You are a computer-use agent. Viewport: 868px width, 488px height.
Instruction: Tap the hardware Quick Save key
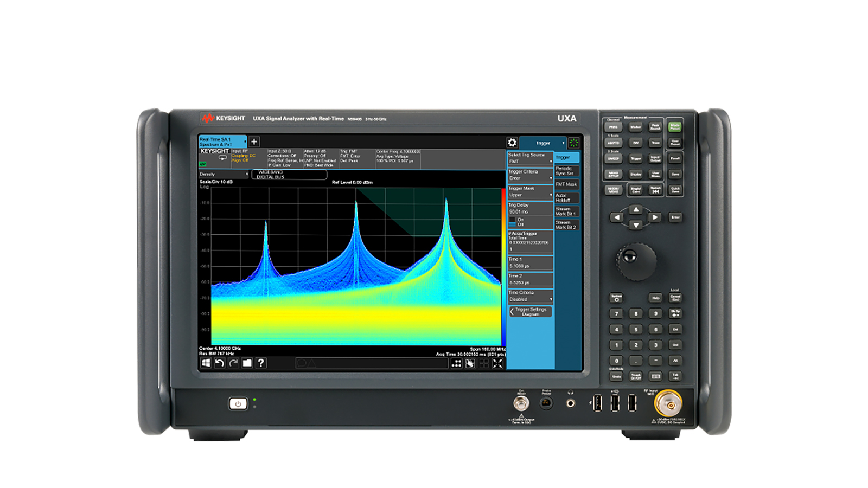[675, 190]
